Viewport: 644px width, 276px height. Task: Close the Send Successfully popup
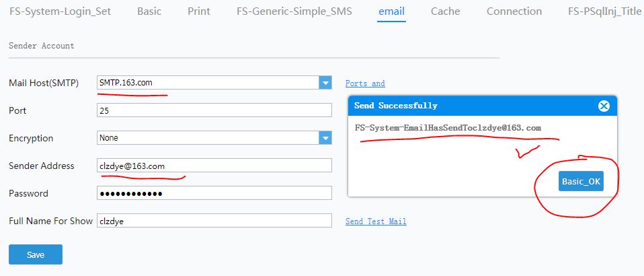(604, 106)
